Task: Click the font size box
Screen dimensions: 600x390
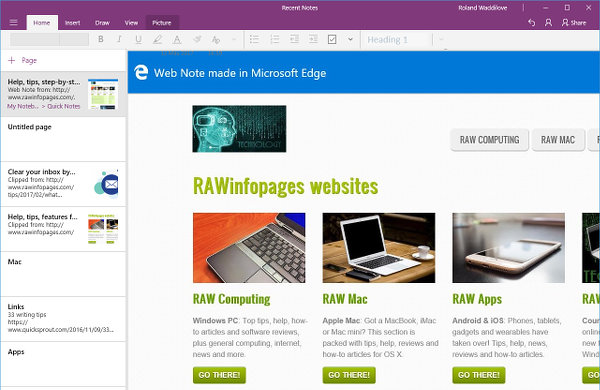Action: coord(74,39)
